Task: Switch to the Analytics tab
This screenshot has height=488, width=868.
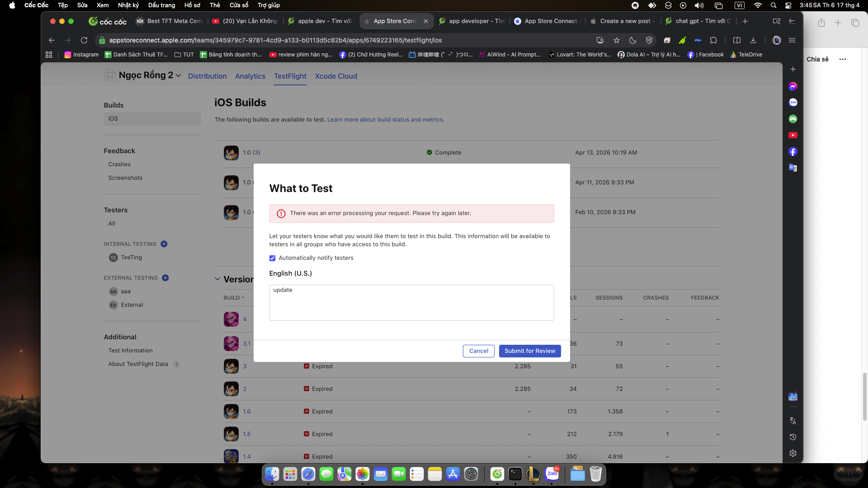Action: [x=250, y=76]
